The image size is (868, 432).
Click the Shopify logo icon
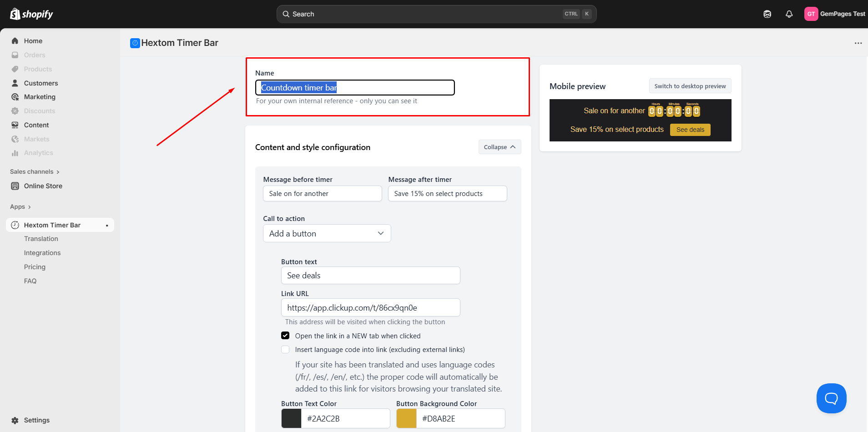(15, 14)
